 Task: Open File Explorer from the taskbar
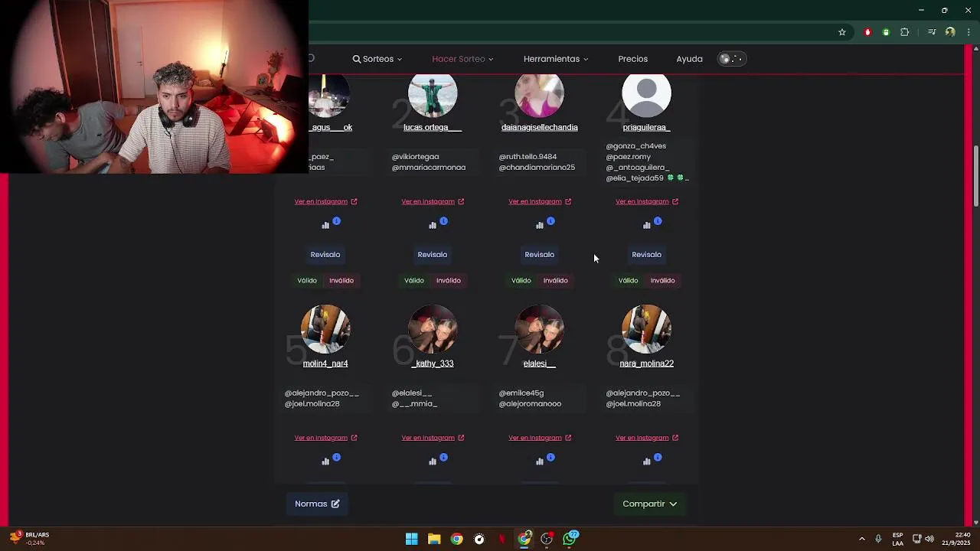434,539
